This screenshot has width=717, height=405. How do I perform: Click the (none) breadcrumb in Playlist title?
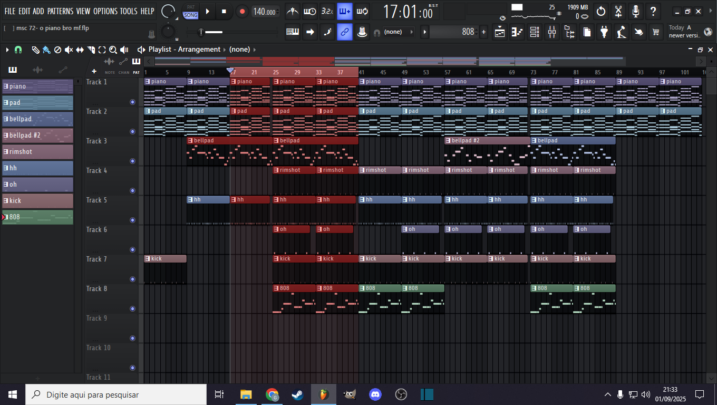(x=240, y=49)
